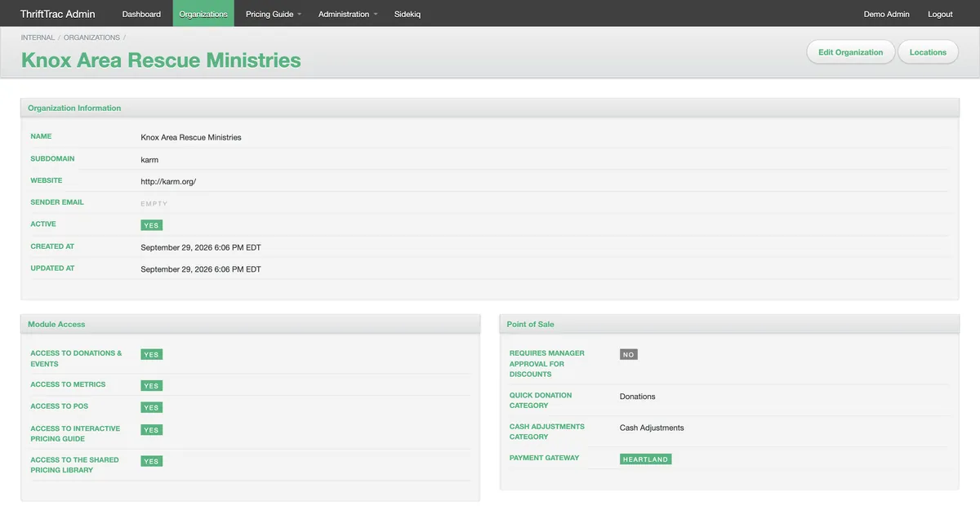The width and height of the screenshot is (980, 510).
Task: Expand the Administration dropdown menu
Action: (x=348, y=14)
